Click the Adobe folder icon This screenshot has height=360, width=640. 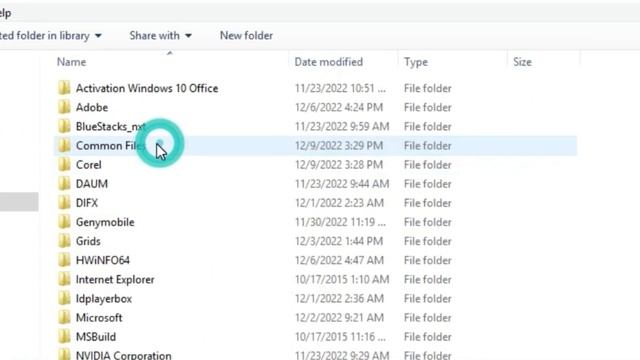point(64,107)
